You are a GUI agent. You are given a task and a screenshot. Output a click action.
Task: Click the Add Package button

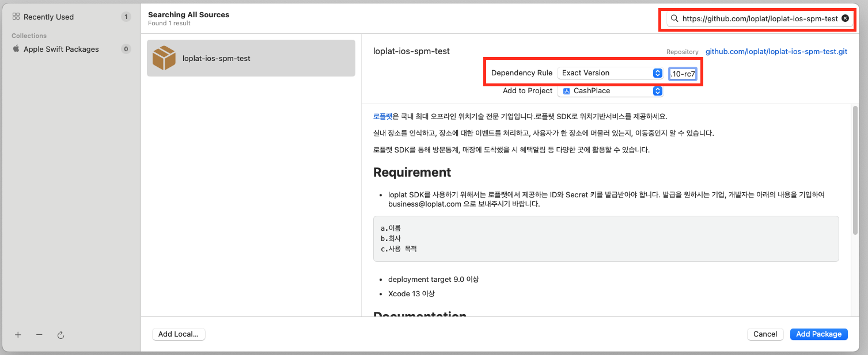818,334
